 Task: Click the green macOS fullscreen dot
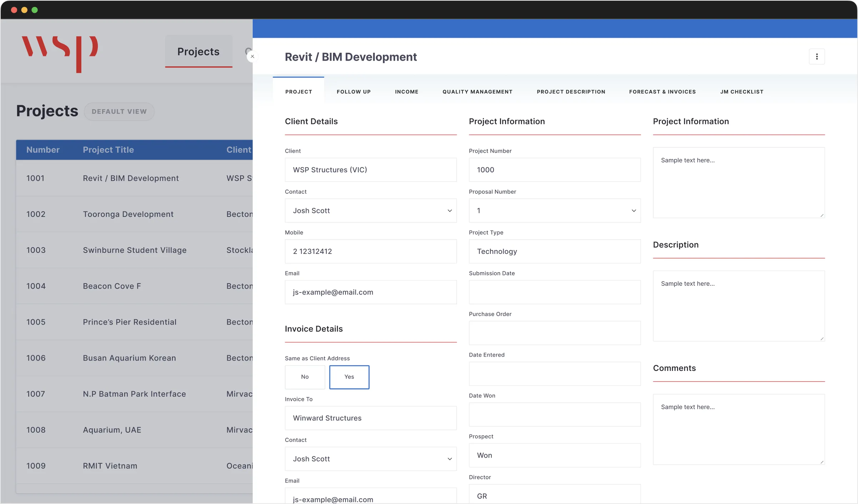click(x=35, y=10)
